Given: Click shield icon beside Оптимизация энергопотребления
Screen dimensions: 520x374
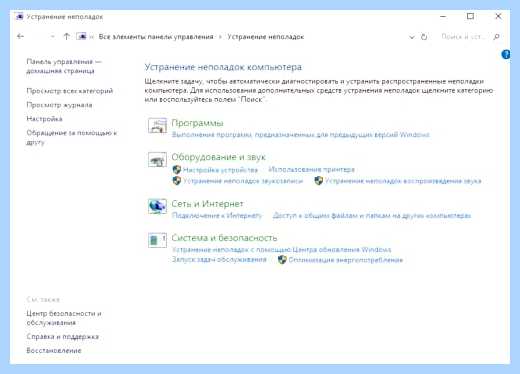Looking at the screenshot, I should click(x=282, y=260).
